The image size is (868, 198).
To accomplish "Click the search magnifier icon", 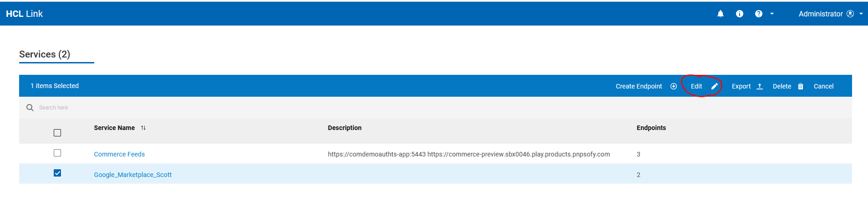I will coord(30,108).
